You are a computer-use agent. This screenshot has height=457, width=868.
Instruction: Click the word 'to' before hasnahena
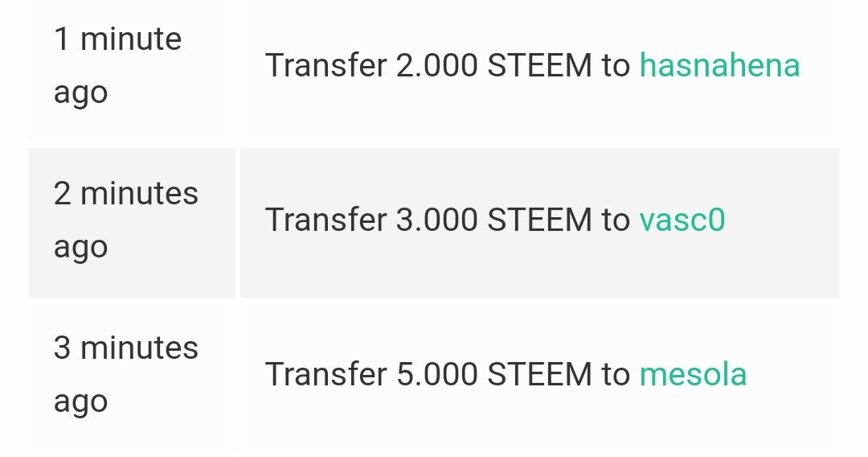point(616,65)
